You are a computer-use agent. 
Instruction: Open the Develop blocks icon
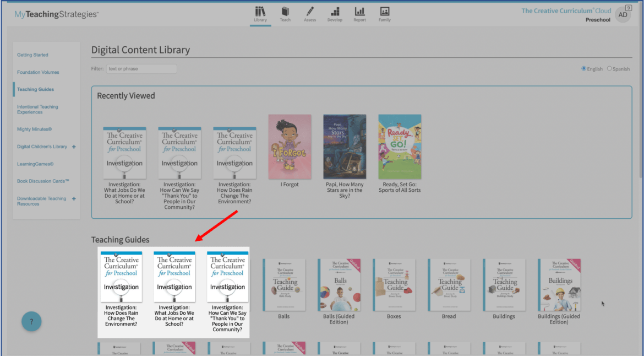[335, 14]
